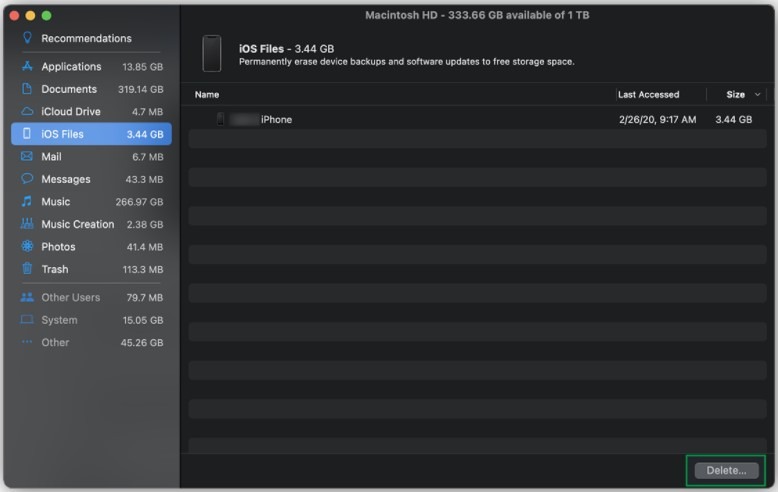The height and width of the screenshot is (492, 778).
Task: Sort by the Size column header
Action: (735, 94)
